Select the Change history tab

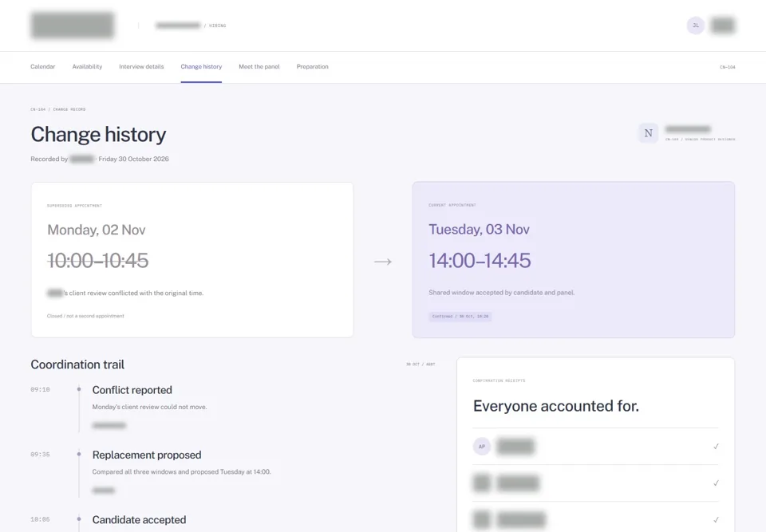(x=201, y=66)
